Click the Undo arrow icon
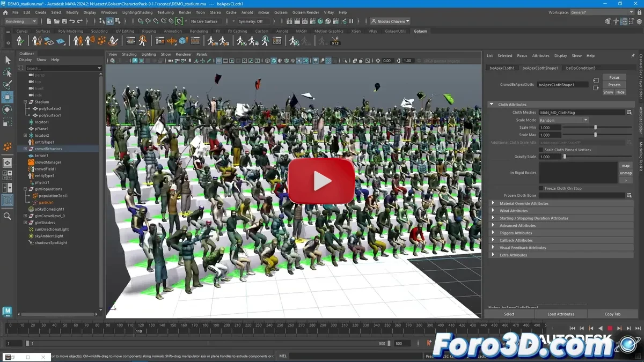 [72, 21]
